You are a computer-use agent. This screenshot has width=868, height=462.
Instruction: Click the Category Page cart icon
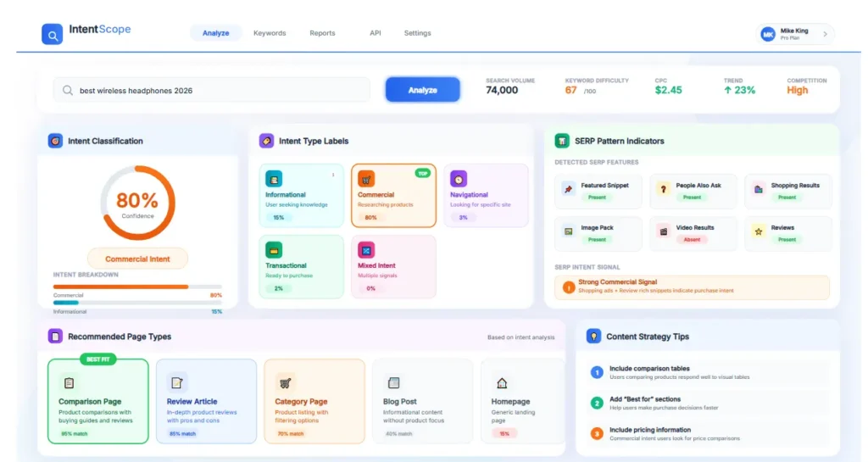click(x=285, y=383)
